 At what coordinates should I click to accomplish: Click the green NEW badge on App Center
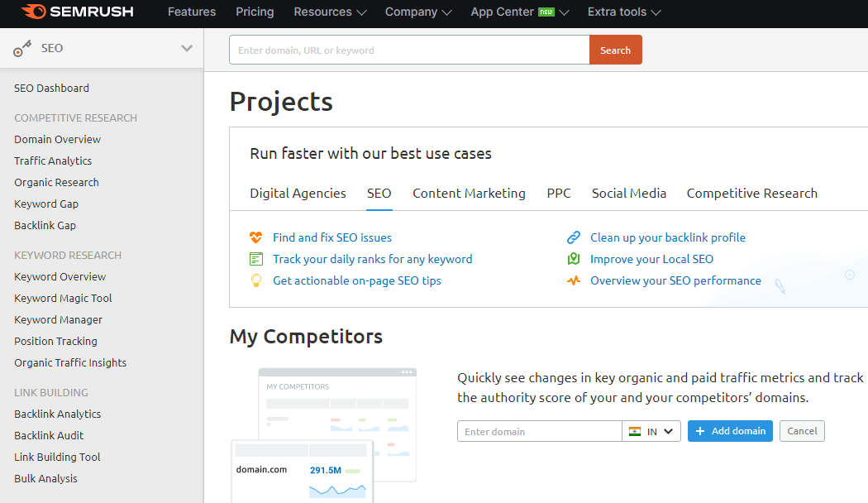(x=546, y=12)
